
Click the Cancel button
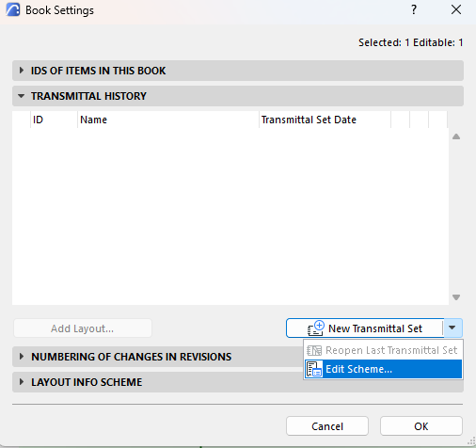pos(327,426)
